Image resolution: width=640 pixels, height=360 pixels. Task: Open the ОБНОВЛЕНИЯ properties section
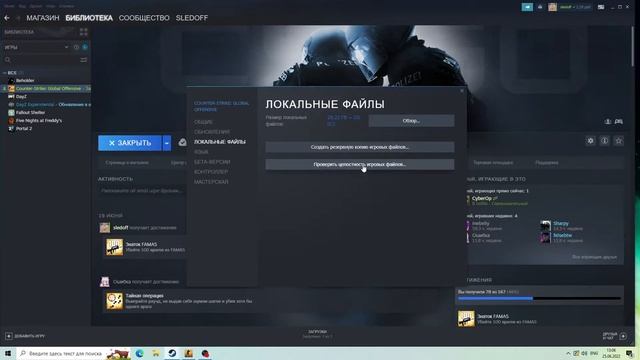click(x=212, y=132)
